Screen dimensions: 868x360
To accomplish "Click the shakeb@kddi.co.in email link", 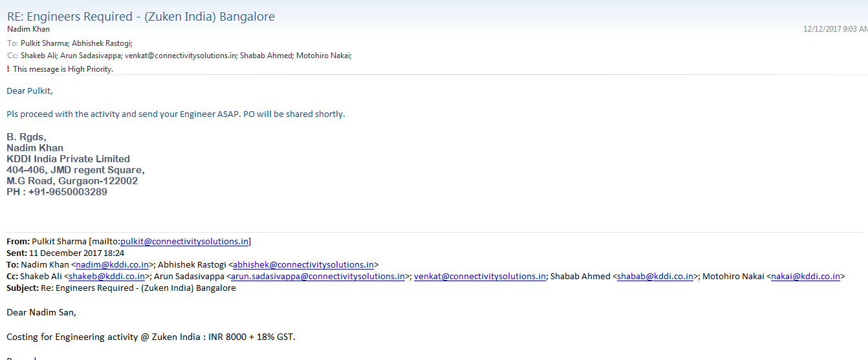I will click(107, 277).
